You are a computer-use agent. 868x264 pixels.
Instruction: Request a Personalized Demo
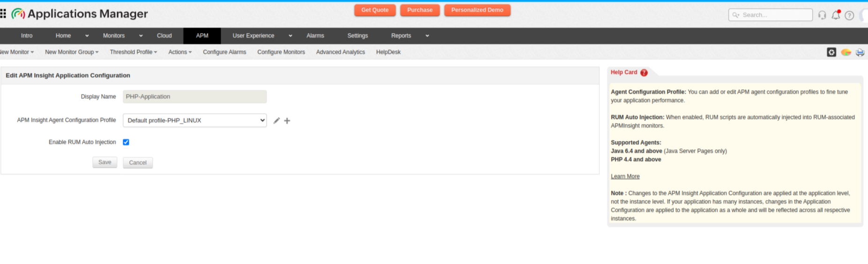pyautogui.click(x=477, y=10)
